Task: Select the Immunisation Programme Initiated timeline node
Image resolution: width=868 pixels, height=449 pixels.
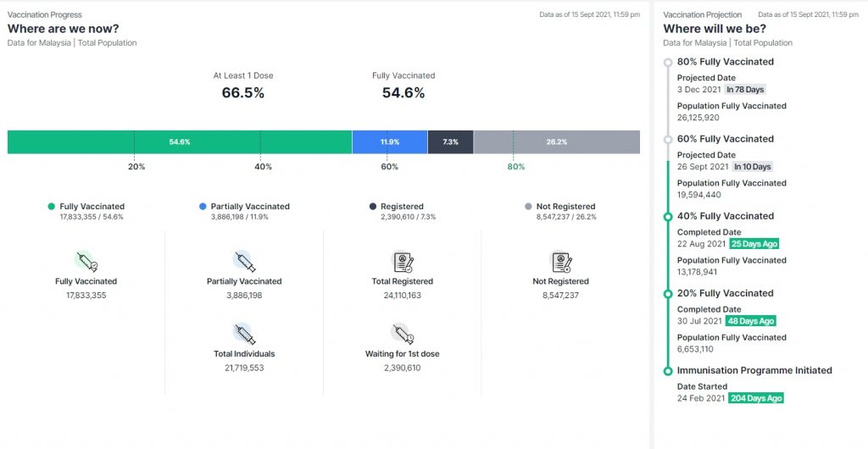Action: click(x=668, y=370)
